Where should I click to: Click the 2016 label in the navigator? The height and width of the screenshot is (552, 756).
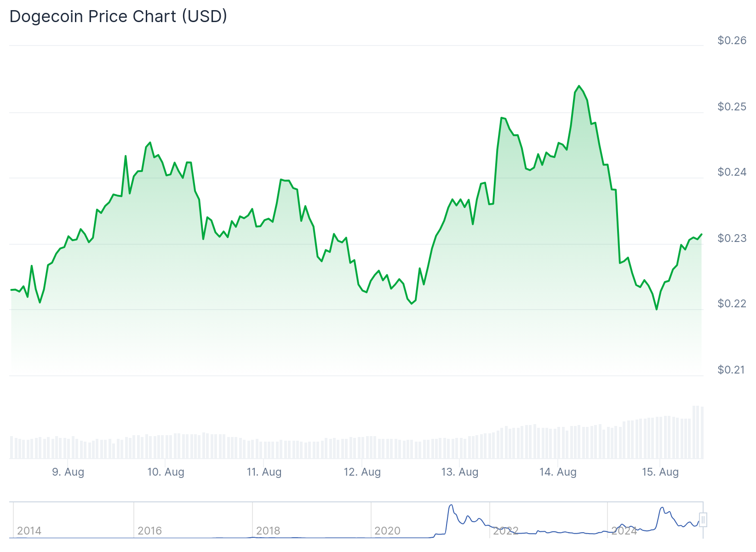click(x=149, y=530)
